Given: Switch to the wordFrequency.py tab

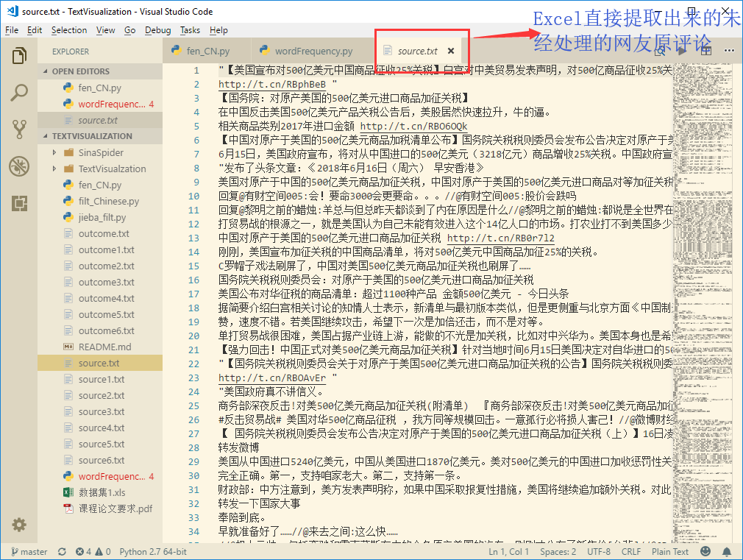Looking at the screenshot, I should click(313, 51).
